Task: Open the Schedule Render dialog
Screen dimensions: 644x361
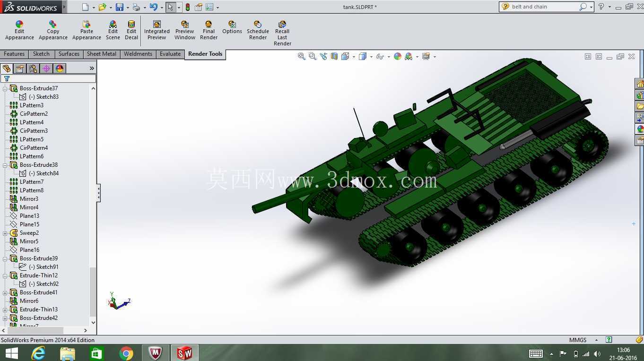Action: click(x=258, y=31)
